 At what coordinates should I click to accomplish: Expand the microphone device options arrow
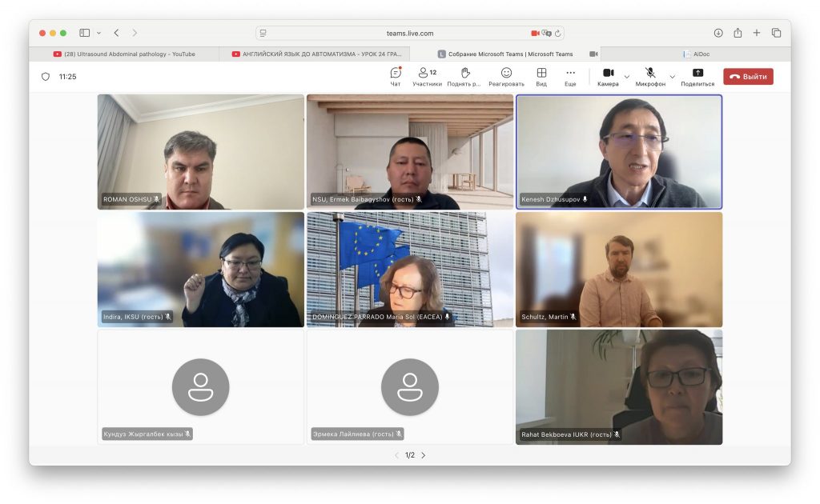click(672, 77)
